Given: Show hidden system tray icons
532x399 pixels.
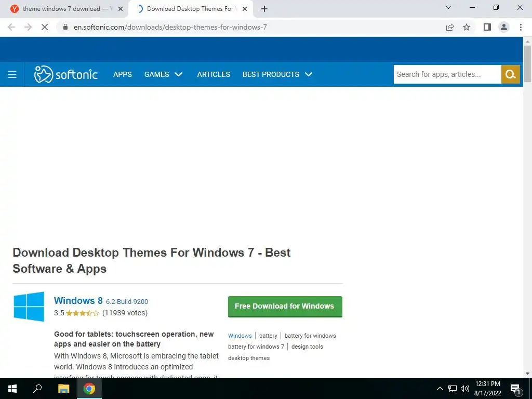Looking at the screenshot, I should (440, 389).
